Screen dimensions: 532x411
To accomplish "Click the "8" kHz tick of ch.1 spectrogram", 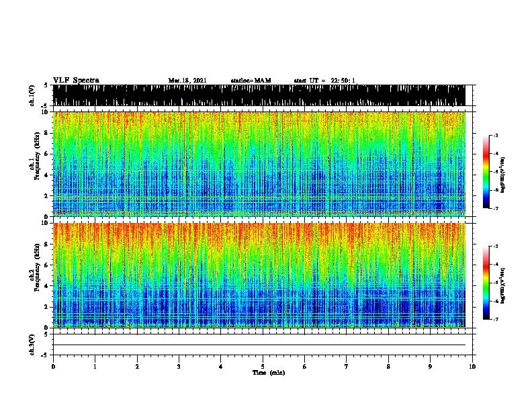I will tap(48, 133).
